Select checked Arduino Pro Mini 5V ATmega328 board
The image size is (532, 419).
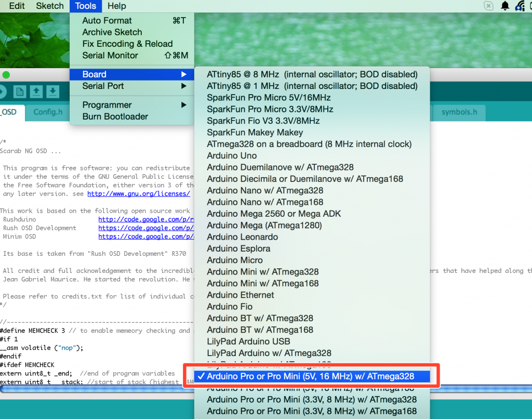pyautogui.click(x=311, y=375)
